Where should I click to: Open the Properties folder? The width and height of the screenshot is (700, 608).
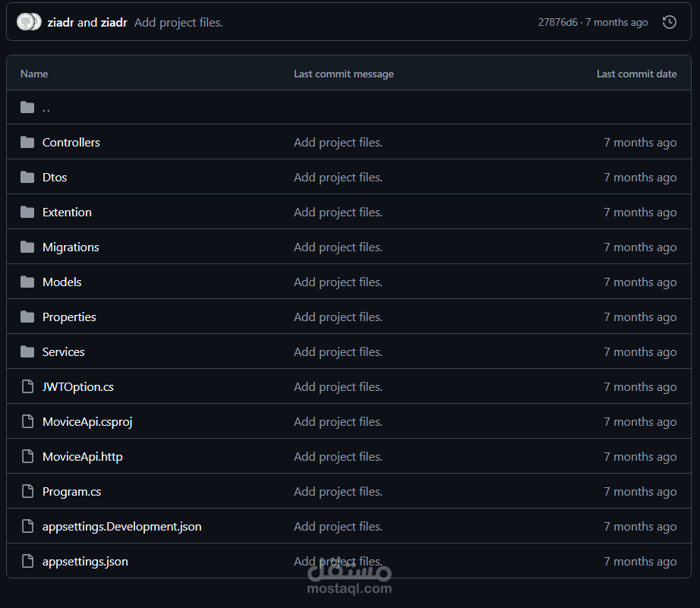69,317
